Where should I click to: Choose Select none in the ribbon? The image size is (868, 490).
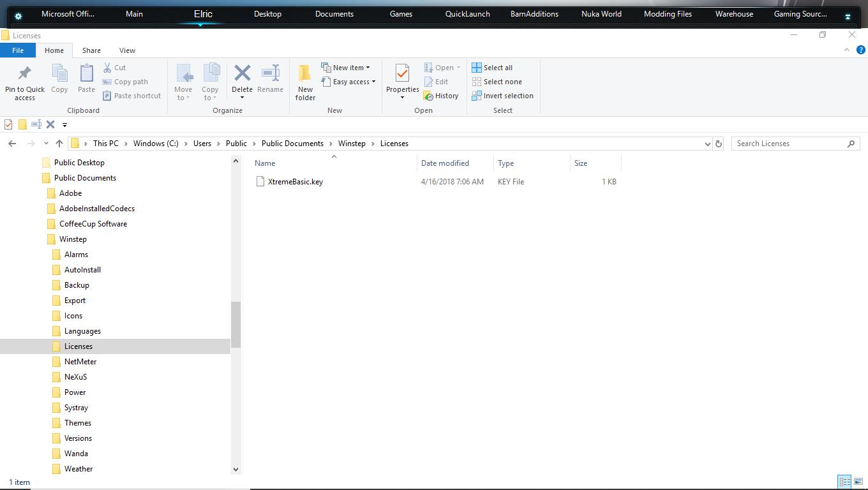(x=497, y=82)
